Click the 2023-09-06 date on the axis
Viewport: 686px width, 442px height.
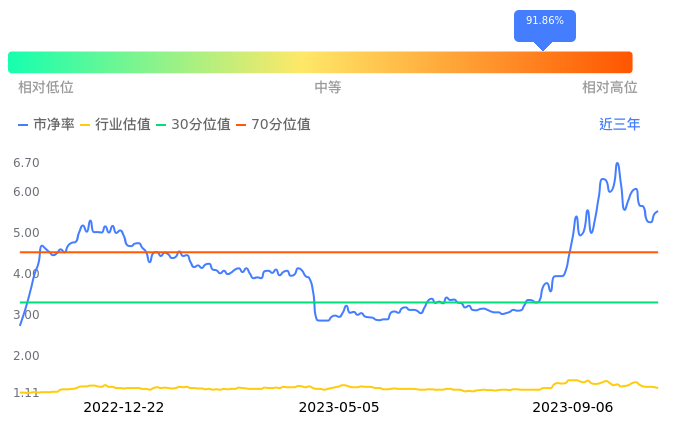(x=572, y=408)
